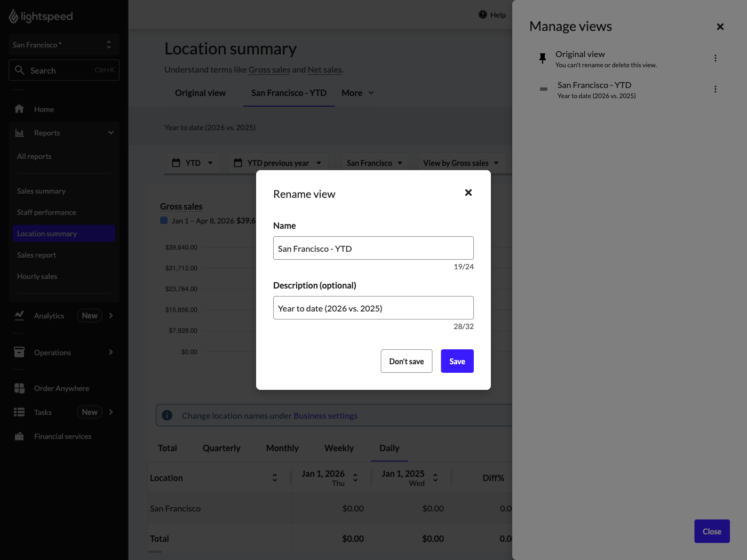747x560 pixels.
Task: Open the Business settings link
Action: [325, 415]
